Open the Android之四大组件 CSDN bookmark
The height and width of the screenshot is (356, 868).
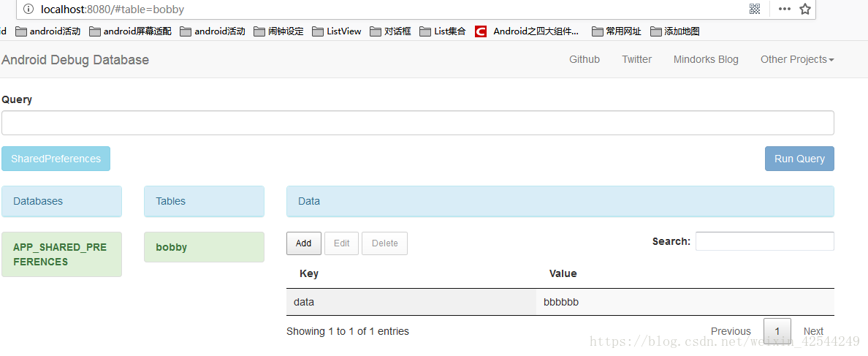click(528, 31)
